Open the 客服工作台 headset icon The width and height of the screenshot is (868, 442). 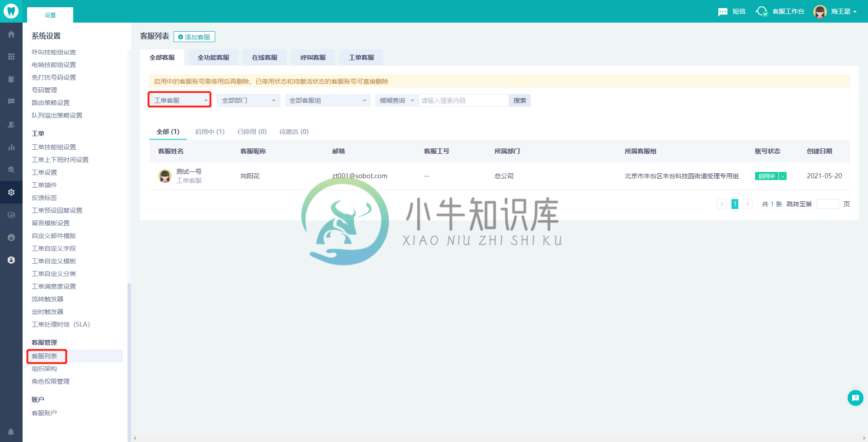pos(762,11)
